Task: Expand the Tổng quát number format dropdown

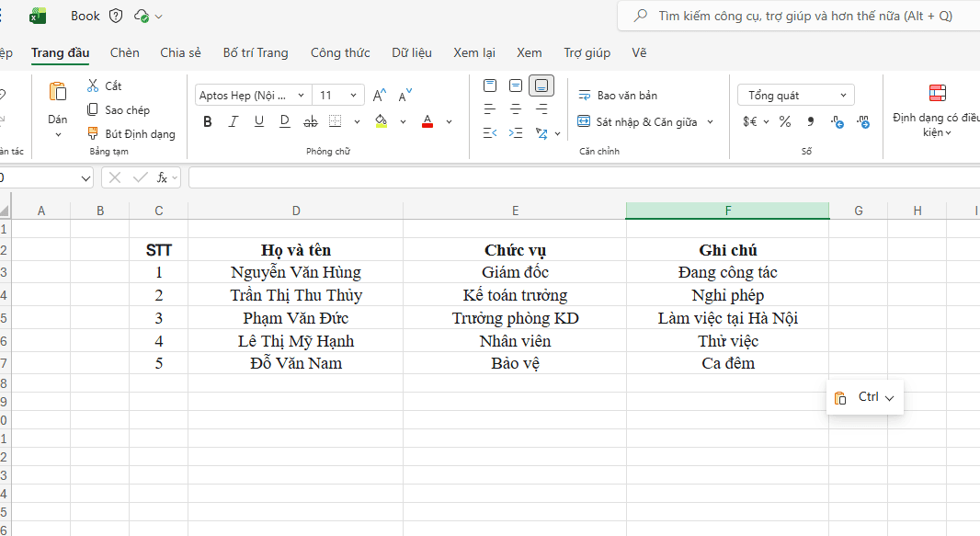Action: coord(795,96)
